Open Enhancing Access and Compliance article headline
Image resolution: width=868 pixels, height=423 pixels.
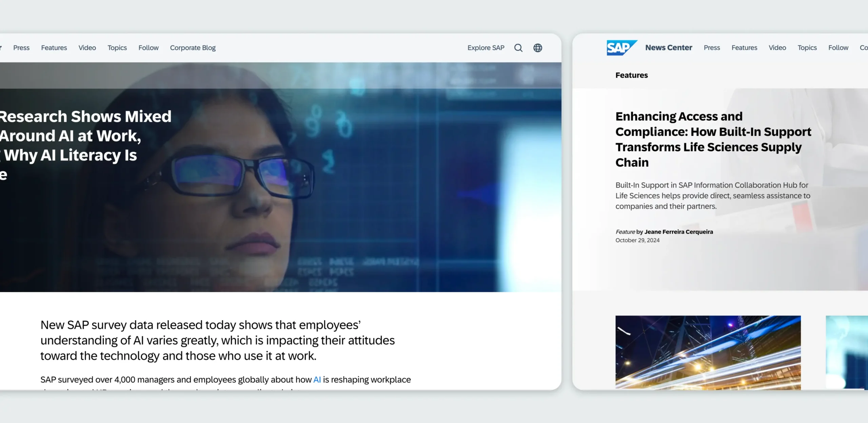tap(713, 139)
